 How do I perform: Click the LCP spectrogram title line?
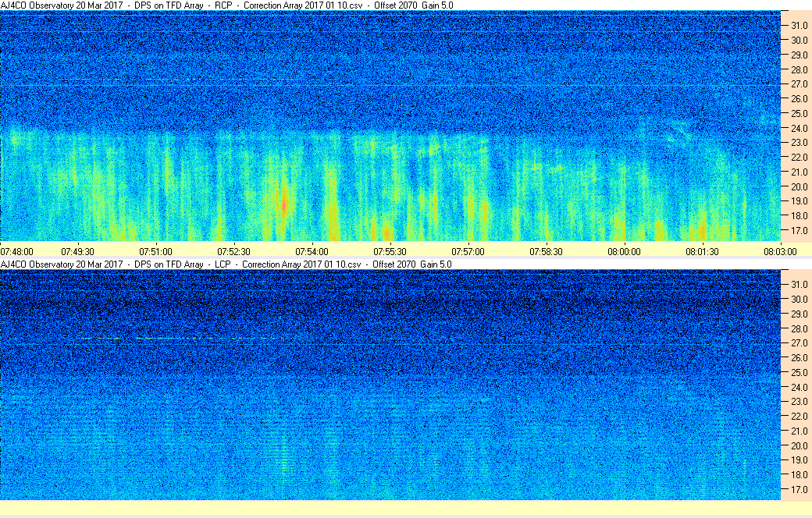[226, 264]
